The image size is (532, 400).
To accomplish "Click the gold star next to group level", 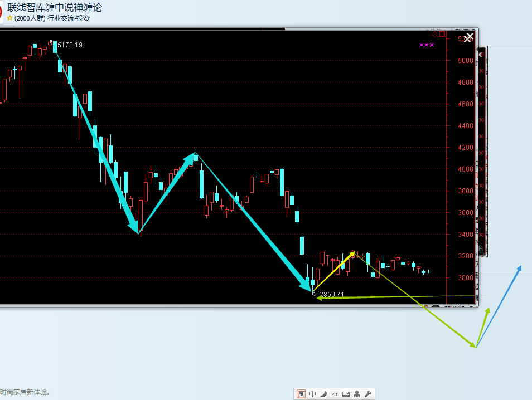I will pos(9,18).
